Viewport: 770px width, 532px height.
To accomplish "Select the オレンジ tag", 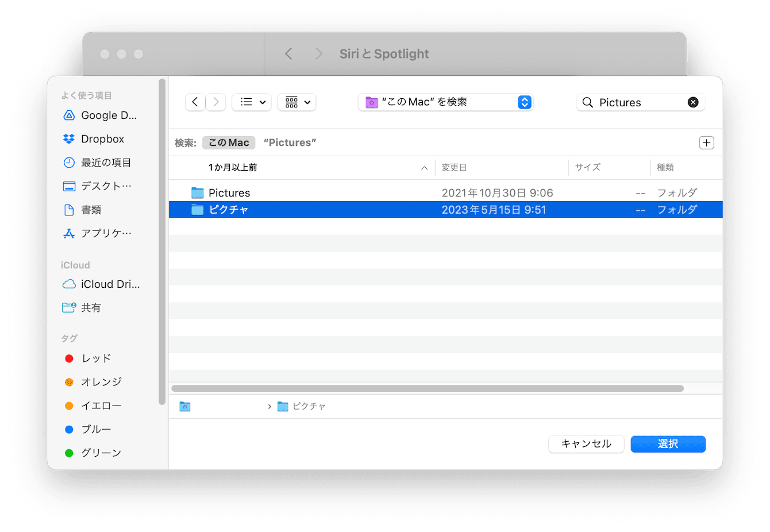I will pyautogui.click(x=93, y=382).
